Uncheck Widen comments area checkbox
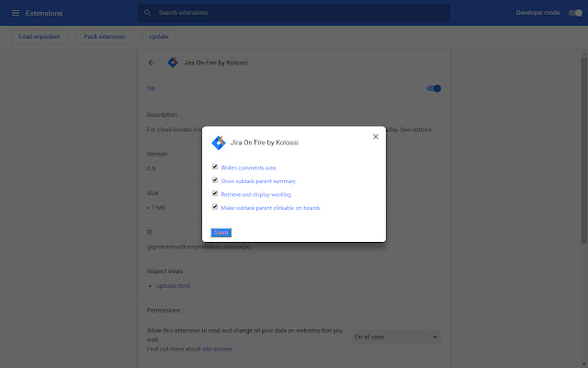 [215, 167]
